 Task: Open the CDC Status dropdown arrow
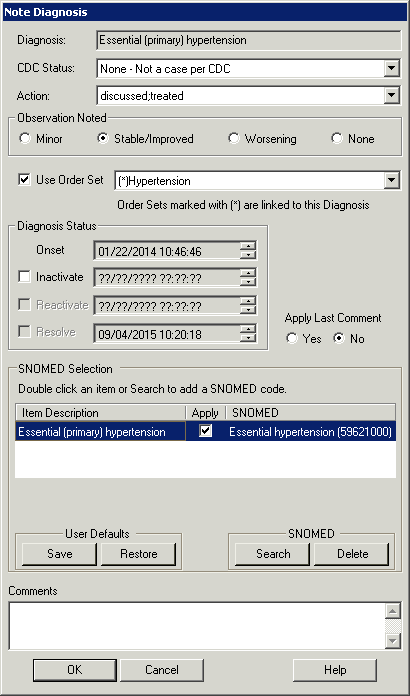pos(392,69)
